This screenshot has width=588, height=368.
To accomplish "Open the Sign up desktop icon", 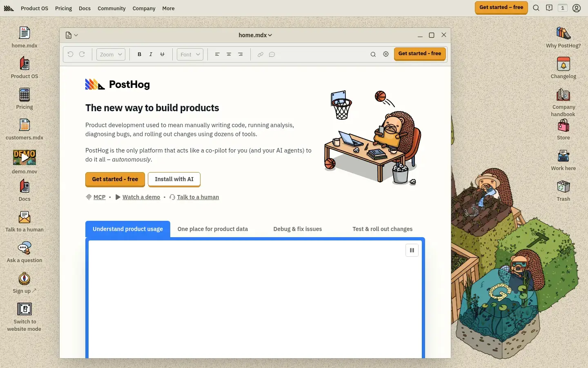I will (24, 278).
